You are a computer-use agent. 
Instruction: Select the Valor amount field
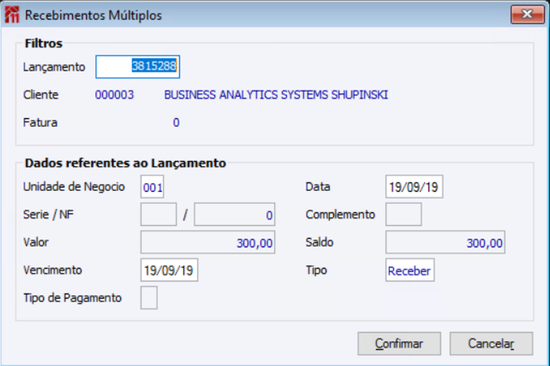pos(208,242)
